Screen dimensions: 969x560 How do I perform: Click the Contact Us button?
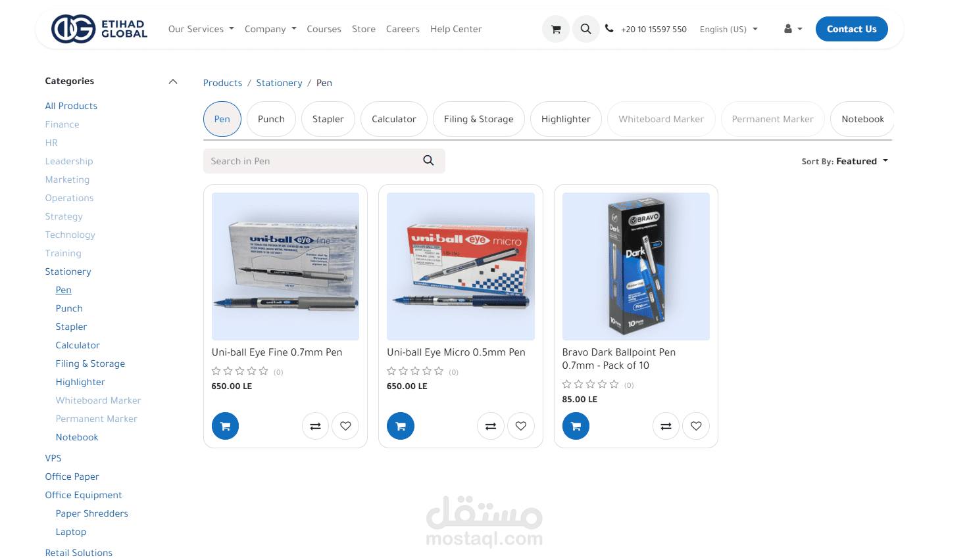(x=852, y=29)
